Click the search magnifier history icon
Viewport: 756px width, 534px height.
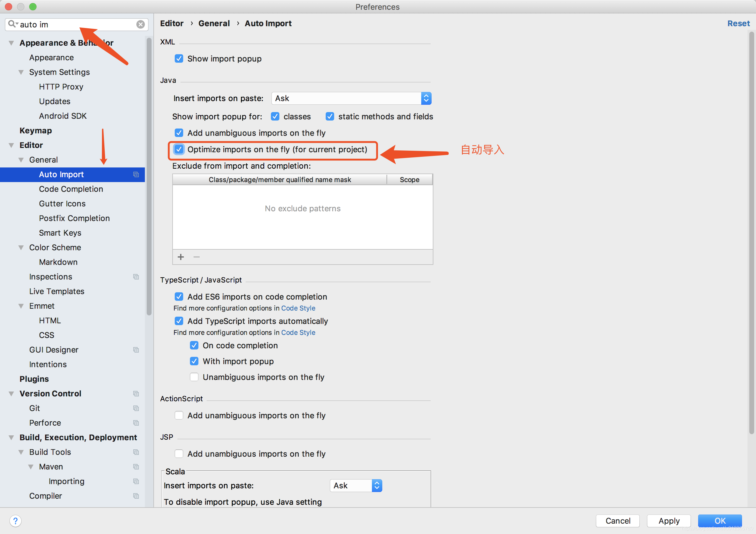pyautogui.click(x=12, y=24)
